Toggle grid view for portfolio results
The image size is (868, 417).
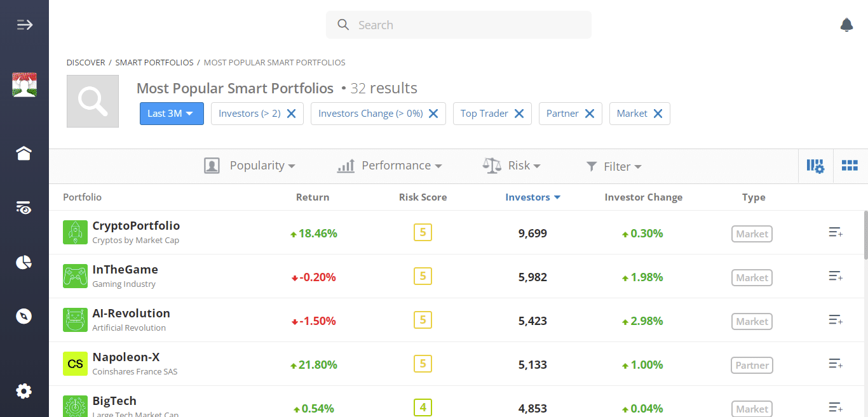coord(850,166)
